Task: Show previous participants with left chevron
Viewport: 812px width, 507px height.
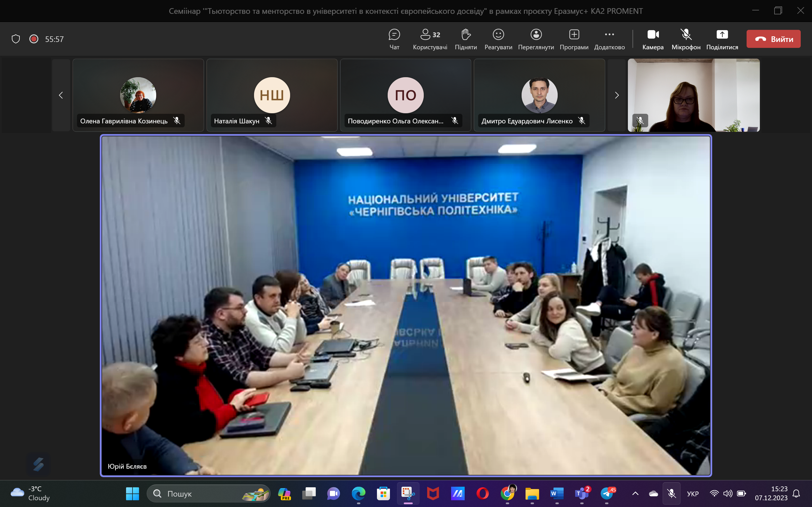Action: 61,95
